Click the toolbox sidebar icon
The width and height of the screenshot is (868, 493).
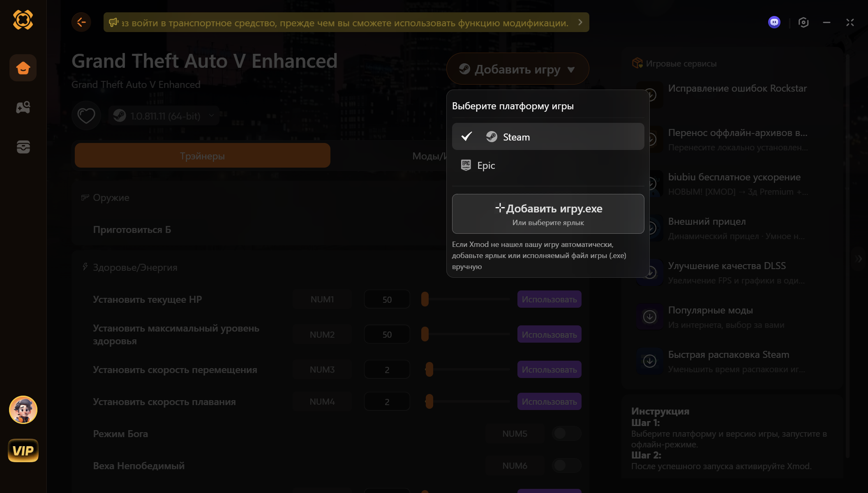pyautogui.click(x=23, y=147)
